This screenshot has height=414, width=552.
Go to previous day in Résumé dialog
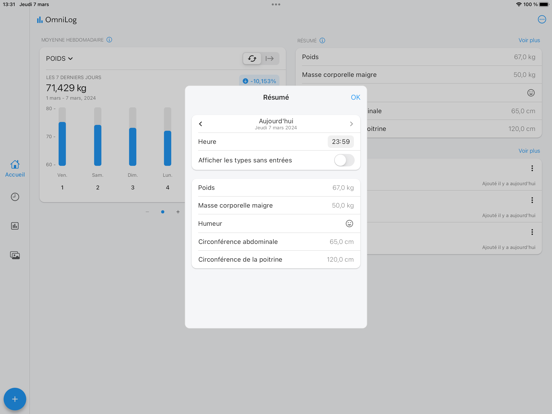click(x=200, y=124)
